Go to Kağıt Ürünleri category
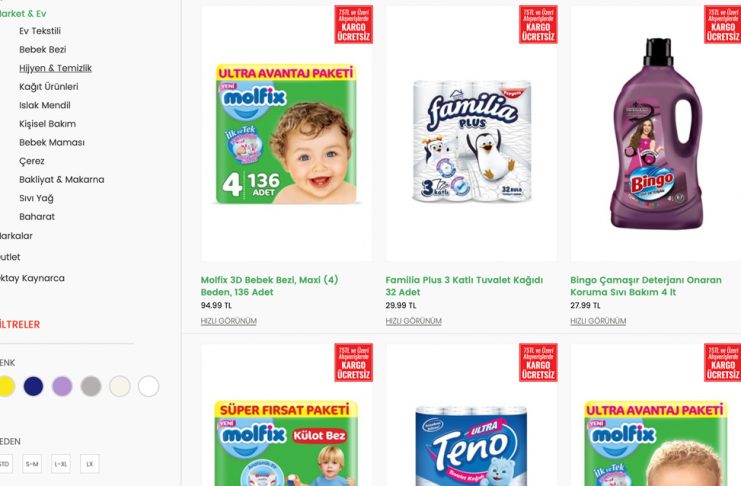741x486 pixels. [x=49, y=87]
